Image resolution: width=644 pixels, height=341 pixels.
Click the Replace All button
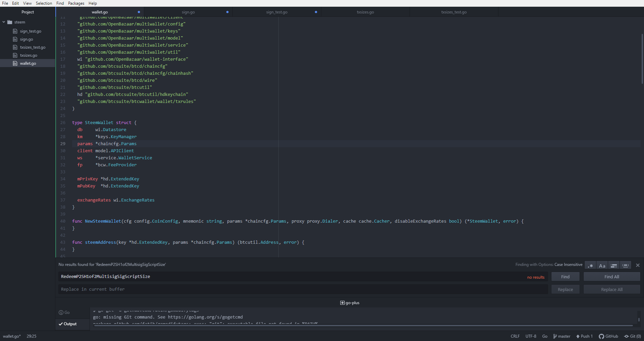(x=612, y=289)
